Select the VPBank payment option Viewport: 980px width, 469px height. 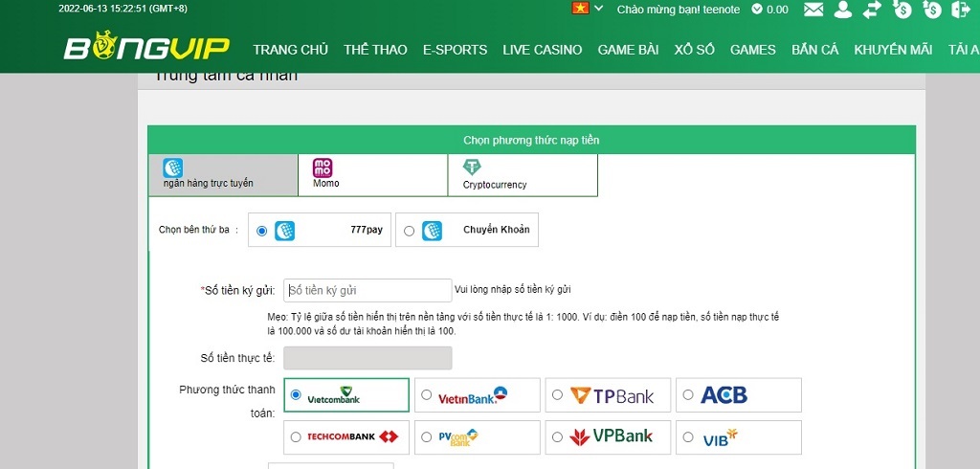coord(557,437)
